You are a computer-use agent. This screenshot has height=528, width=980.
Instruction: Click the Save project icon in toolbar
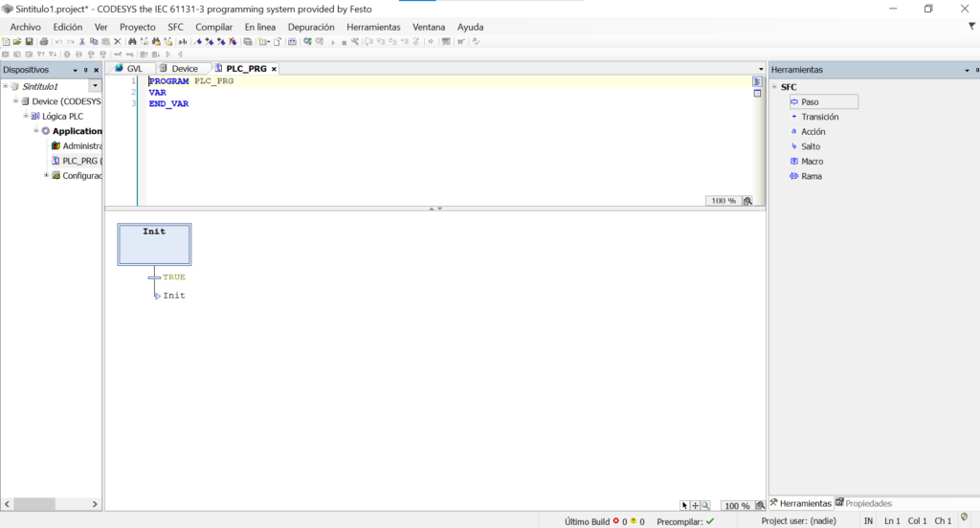coord(29,42)
